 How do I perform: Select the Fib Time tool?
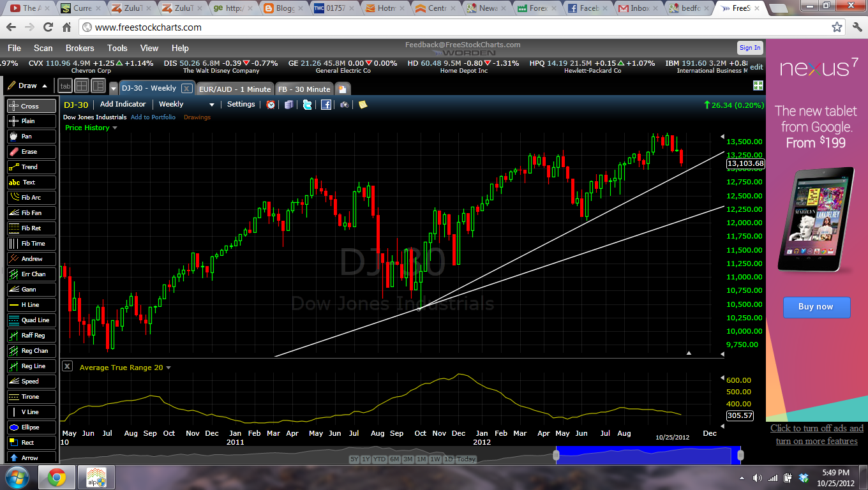31,244
